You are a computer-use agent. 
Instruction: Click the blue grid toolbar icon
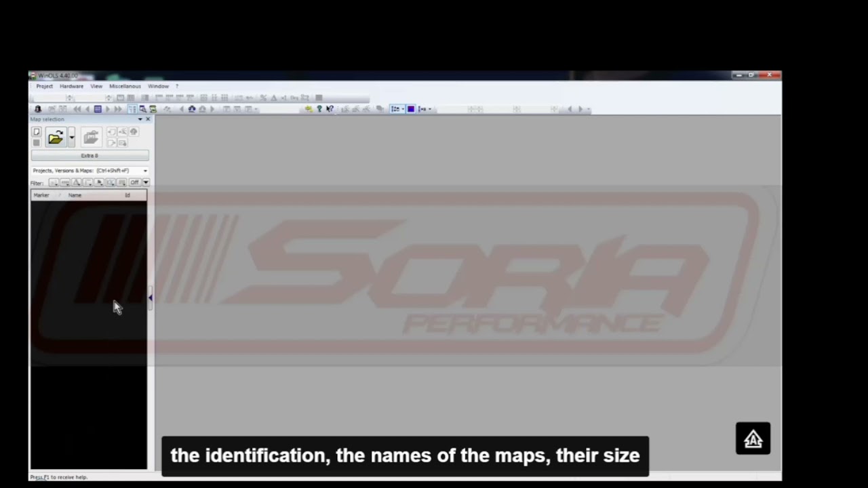tap(98, 109)
